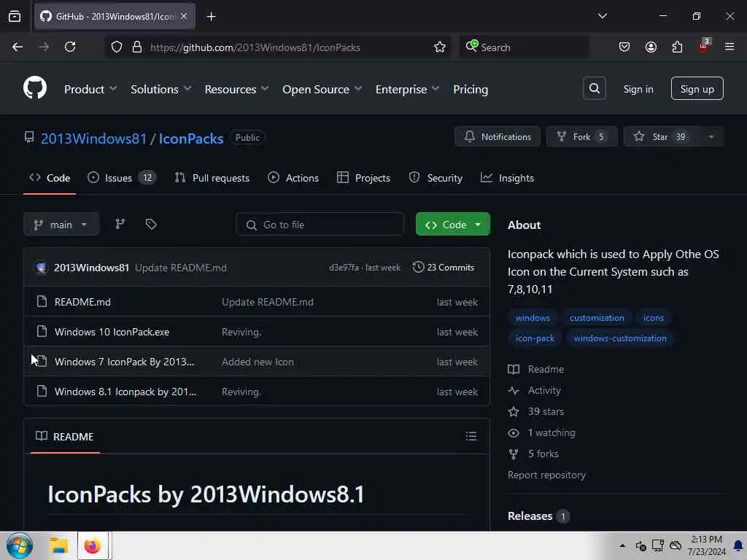The width and height of the screenshot is (747, 560).
Task: Star the IconPacks repository
Action: 661,136
